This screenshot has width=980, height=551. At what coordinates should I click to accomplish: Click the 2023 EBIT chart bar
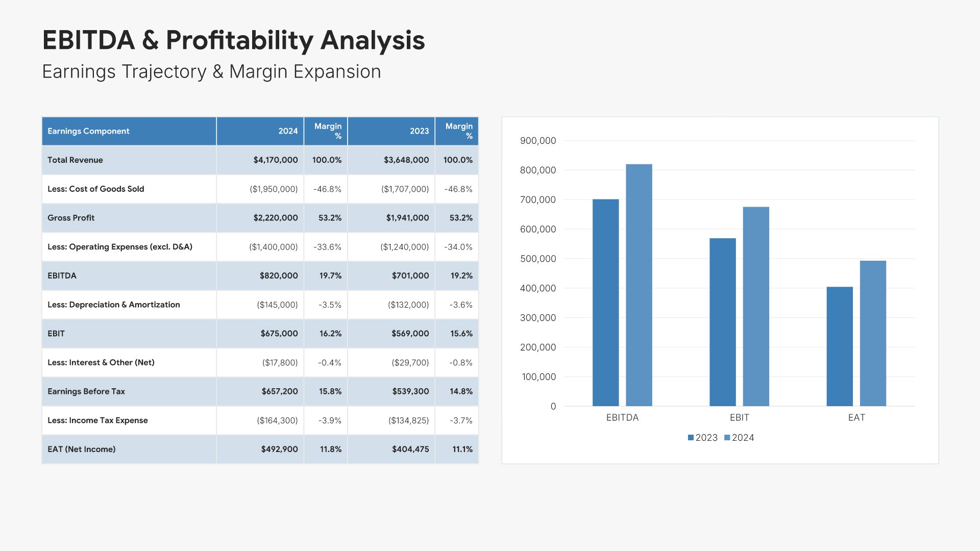[723, 322]
